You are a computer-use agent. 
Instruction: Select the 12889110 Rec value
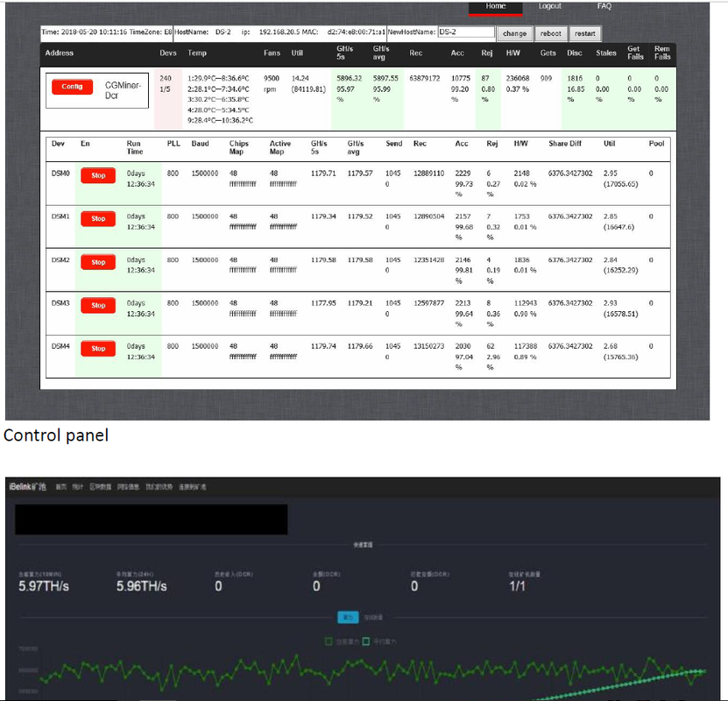pyautogui.click(x=428, y=173)
